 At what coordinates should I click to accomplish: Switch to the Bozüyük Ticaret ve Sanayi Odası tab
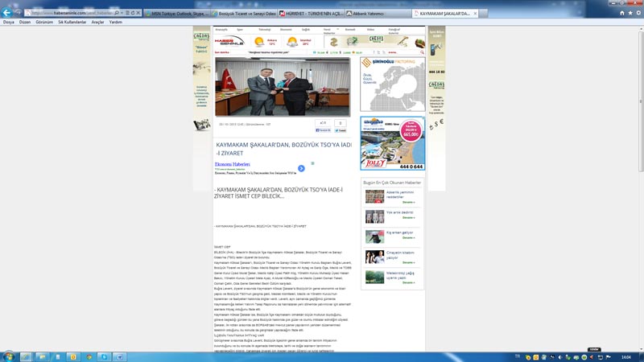pyautogui.click(x=244, y=14)
